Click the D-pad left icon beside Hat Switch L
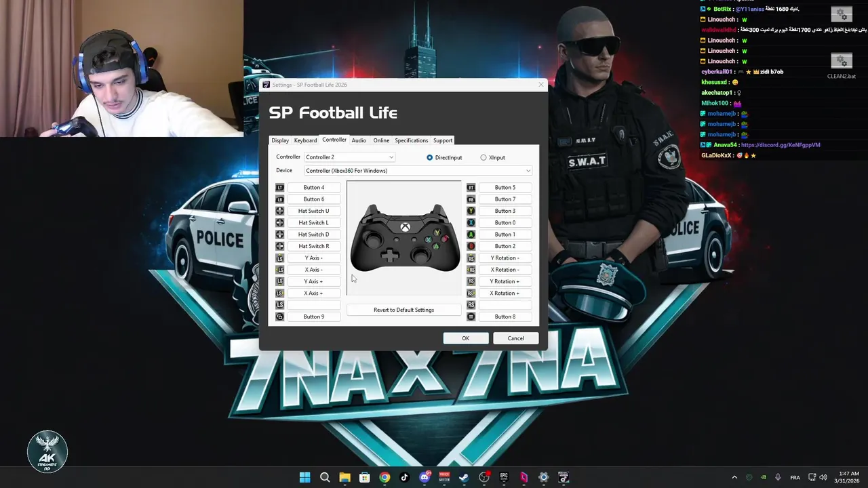 coord(279,222)
